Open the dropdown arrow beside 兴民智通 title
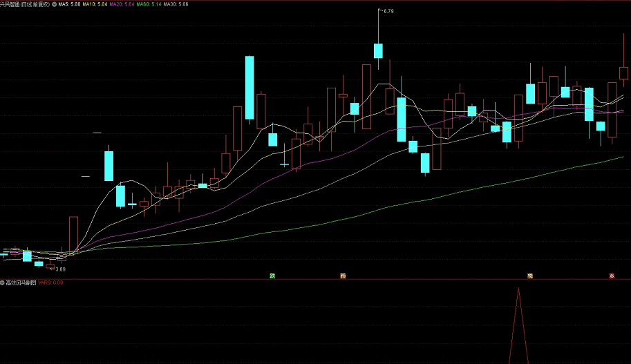The width and height of the screenshot is (631, 364). 55,4
